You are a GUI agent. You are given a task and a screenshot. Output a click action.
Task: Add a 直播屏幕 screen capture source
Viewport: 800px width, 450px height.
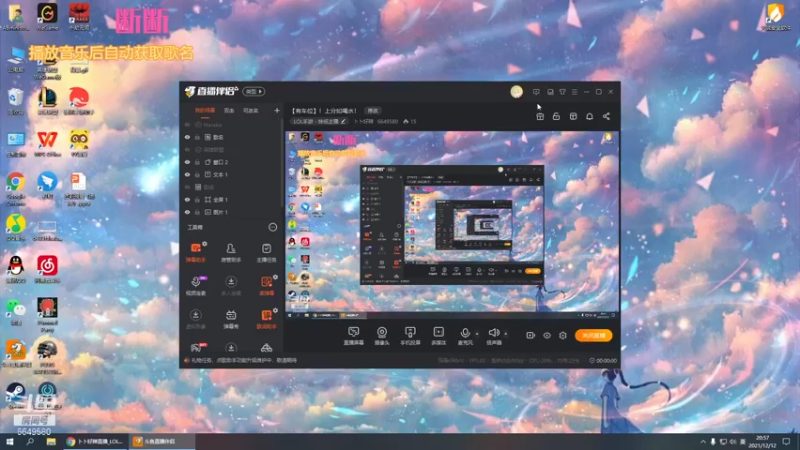point(353,336)
